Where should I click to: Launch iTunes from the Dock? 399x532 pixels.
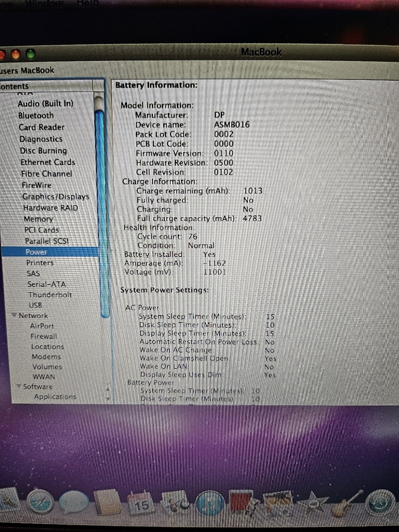coord(210,504)
